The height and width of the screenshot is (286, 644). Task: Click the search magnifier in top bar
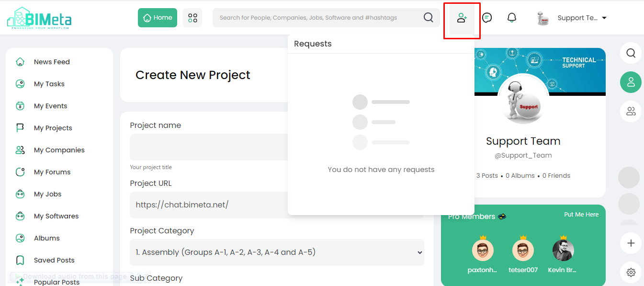(429, 18)
